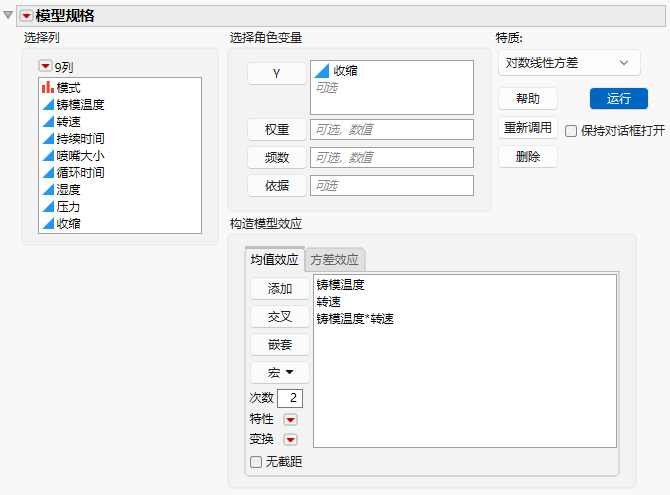The width and height of the screenshot is (670, 495).
Task: Click the 依据 role button
Action: [x=276, y=186]
